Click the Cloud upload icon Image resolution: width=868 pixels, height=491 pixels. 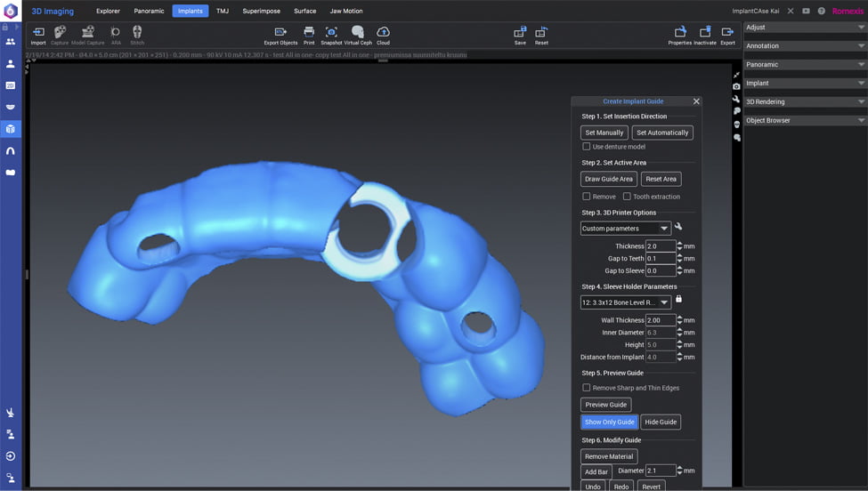(383, 33)
